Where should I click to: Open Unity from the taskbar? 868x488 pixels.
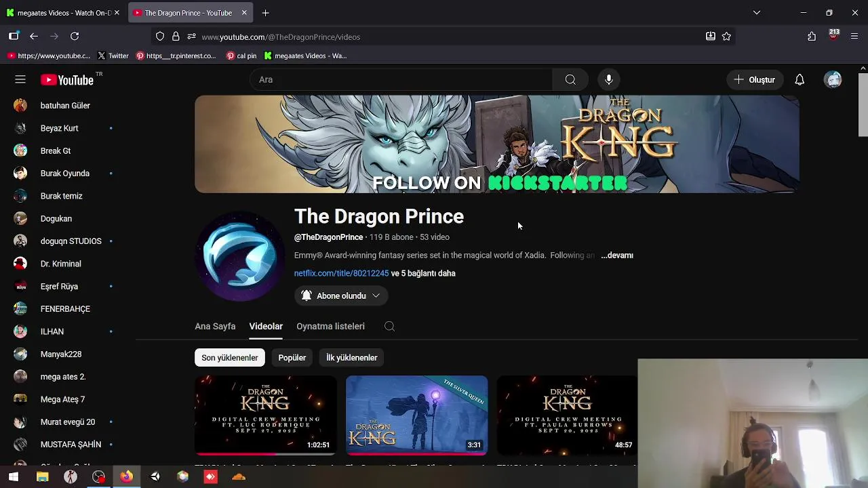[155, 477]
